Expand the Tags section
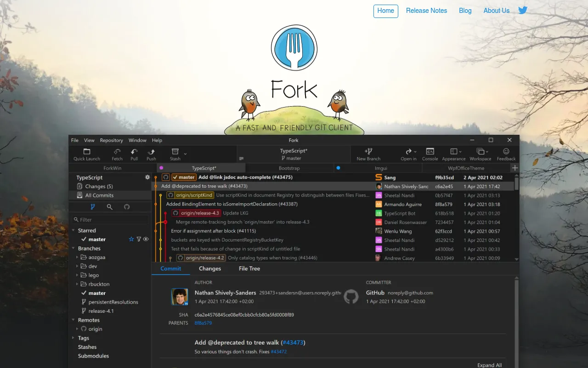Viewport: 588px width, 368px height. point(73,338)
